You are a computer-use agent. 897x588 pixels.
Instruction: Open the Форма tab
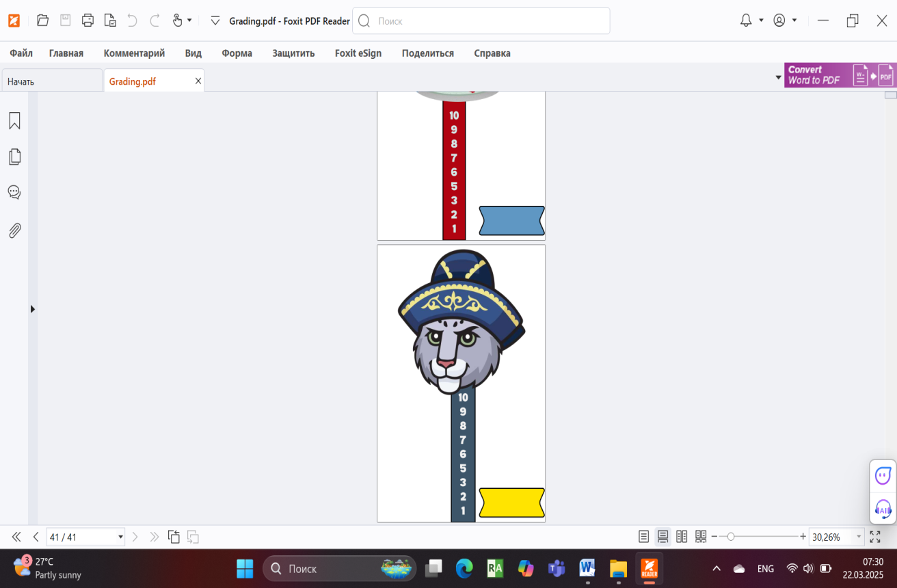237,53
